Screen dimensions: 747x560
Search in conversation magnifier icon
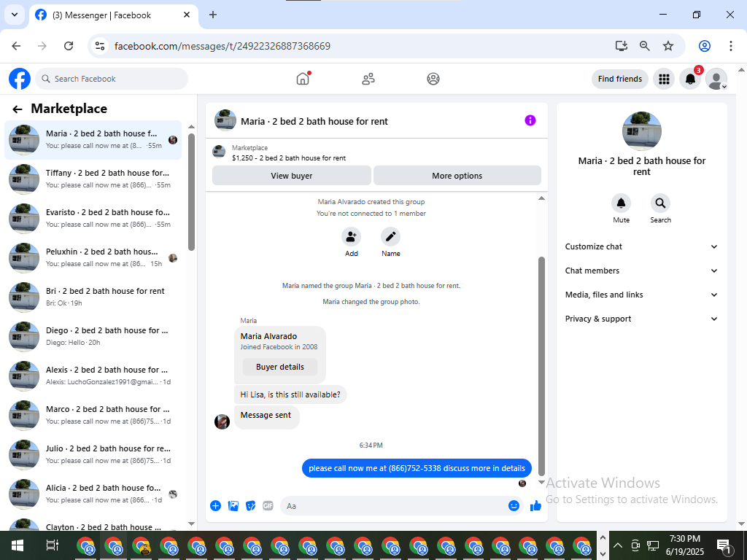click(660, 203)
